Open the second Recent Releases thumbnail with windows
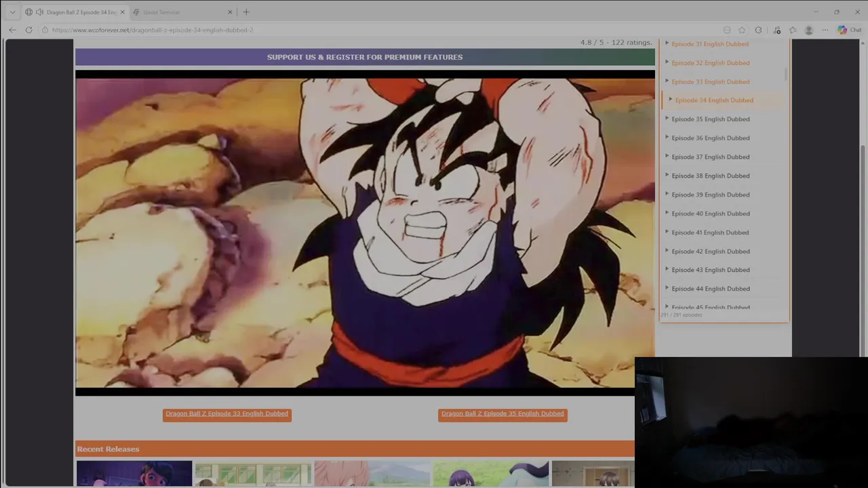 click(253, 474)
